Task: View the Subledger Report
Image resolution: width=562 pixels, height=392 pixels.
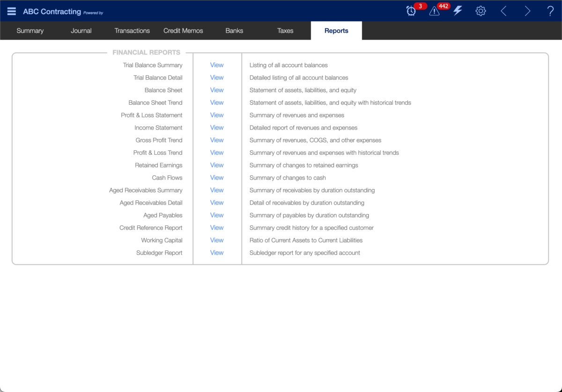Action: (x=217, y=253)
